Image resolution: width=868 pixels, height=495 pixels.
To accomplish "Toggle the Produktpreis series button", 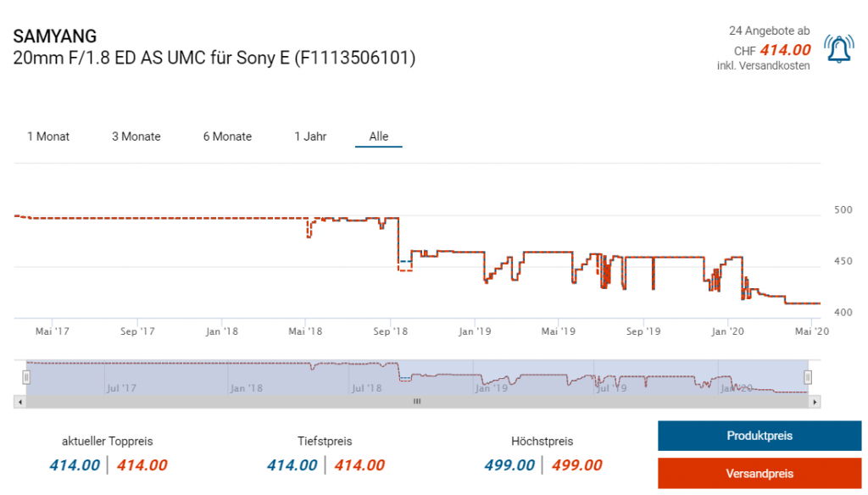I will tap(759, 436).
